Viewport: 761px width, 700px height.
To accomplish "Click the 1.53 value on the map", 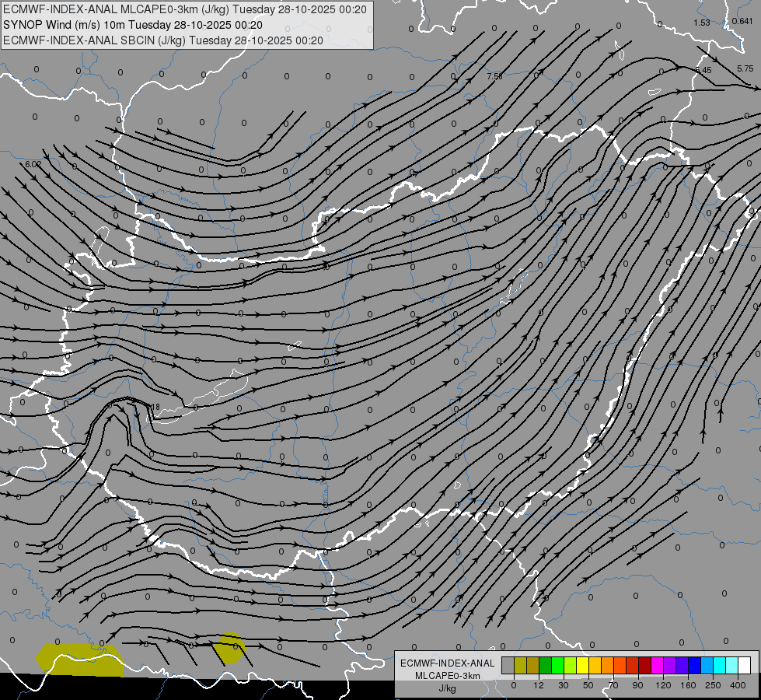I will click(702, 23).
